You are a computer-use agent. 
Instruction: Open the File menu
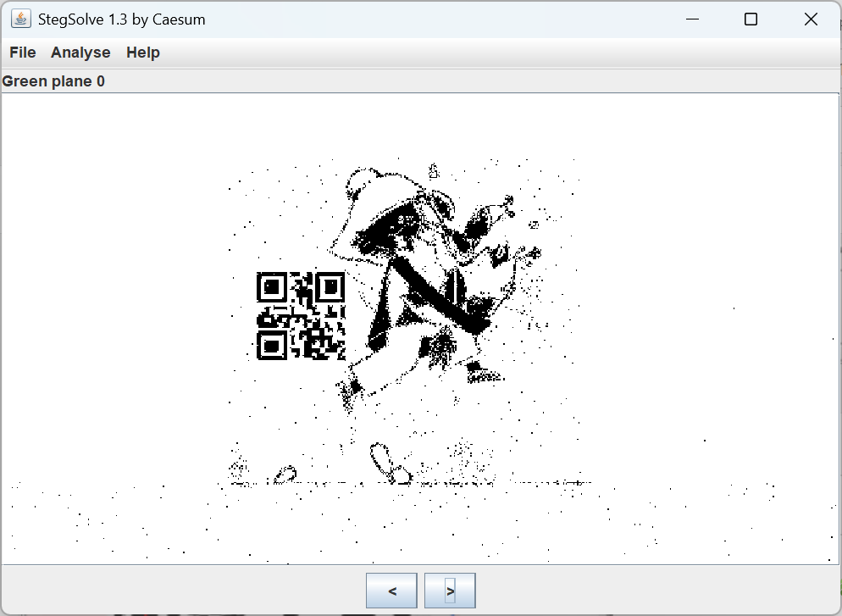click(23, 53)
